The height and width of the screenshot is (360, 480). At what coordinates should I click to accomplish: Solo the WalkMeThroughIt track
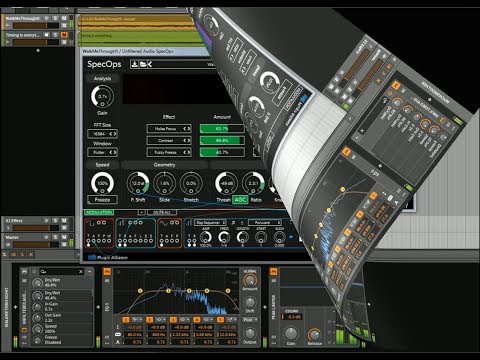pyautogui.click(x=55, y=18)
